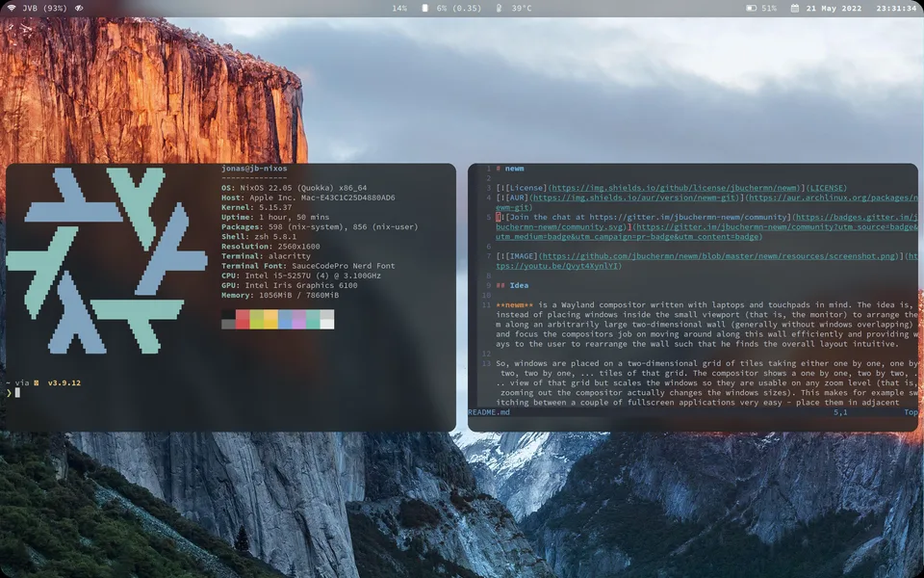Click the eye icon next to JVB (93%)
Image resolution: width=924 pixels, height=578 pixels.
tap(79, 9)
